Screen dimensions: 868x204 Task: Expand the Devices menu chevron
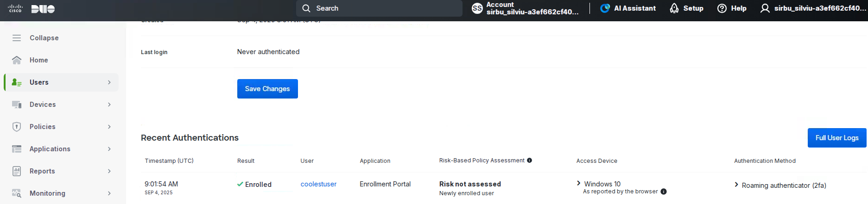109,105
